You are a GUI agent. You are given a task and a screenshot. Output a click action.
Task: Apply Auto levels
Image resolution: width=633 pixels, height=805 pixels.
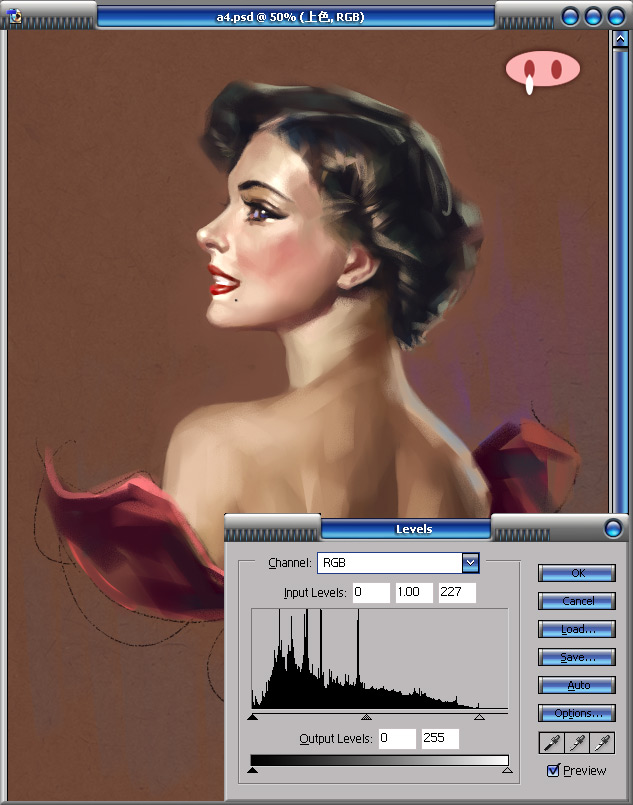(577, 685)
